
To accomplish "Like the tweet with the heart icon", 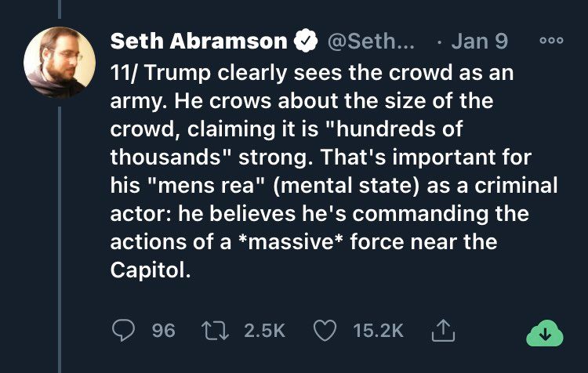I will click(324, 331).
